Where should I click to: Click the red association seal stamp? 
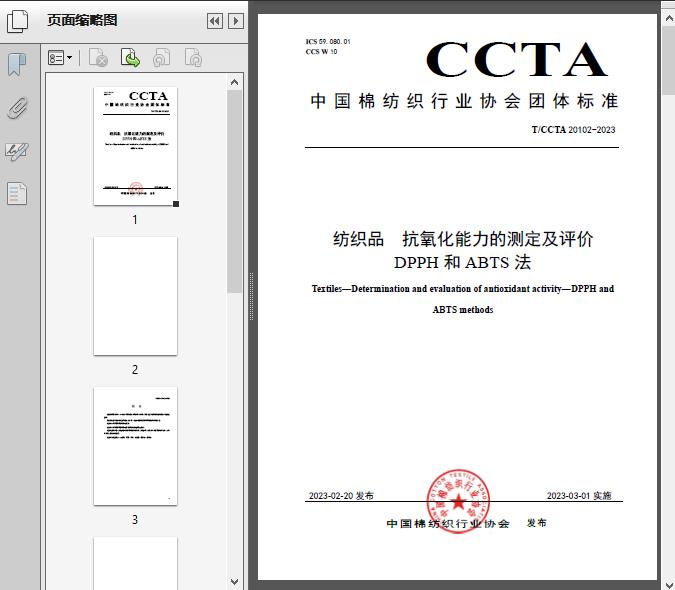click(458, 501)
